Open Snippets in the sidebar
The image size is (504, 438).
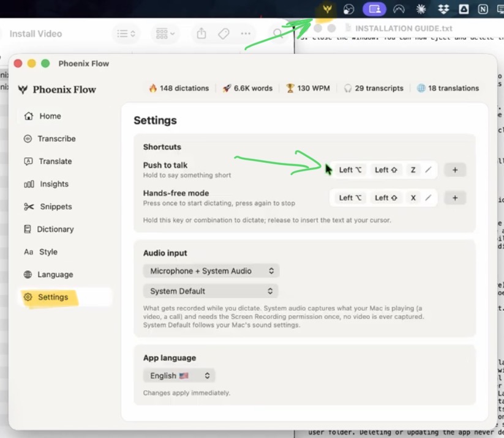[x=64, y=207]
